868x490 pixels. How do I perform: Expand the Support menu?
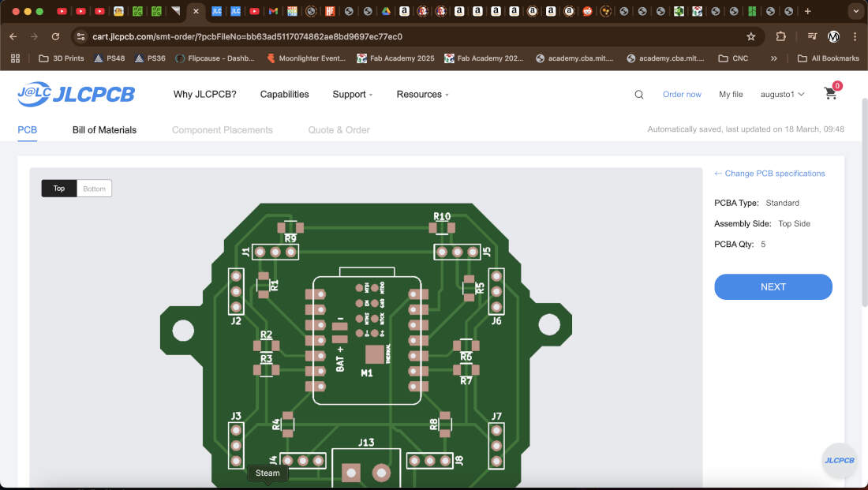(353, 94)
